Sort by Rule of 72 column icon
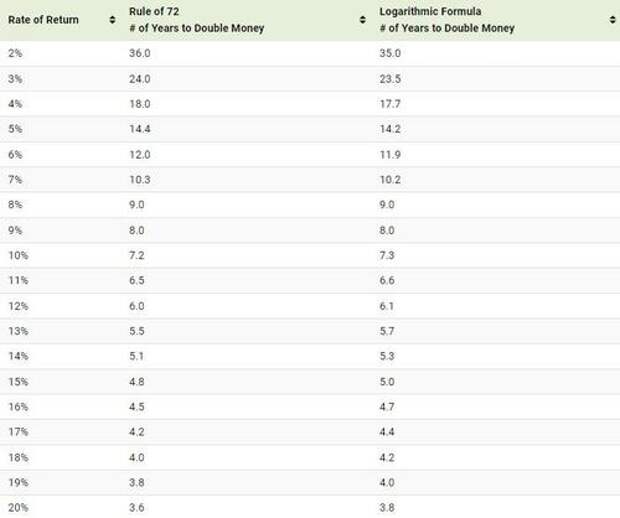 coord(363,20)
